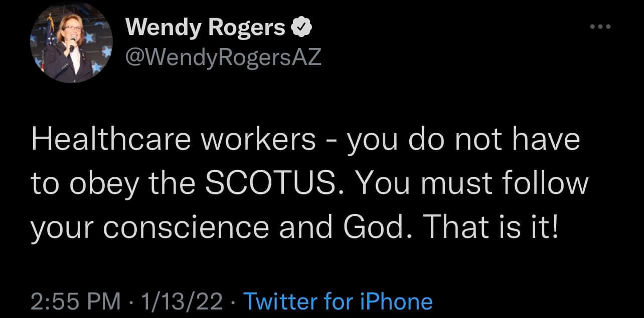The height and width of the screenshot is (318, 644).
Task: Click the 1/13/22 tweet date
Action: pos(183,302)
